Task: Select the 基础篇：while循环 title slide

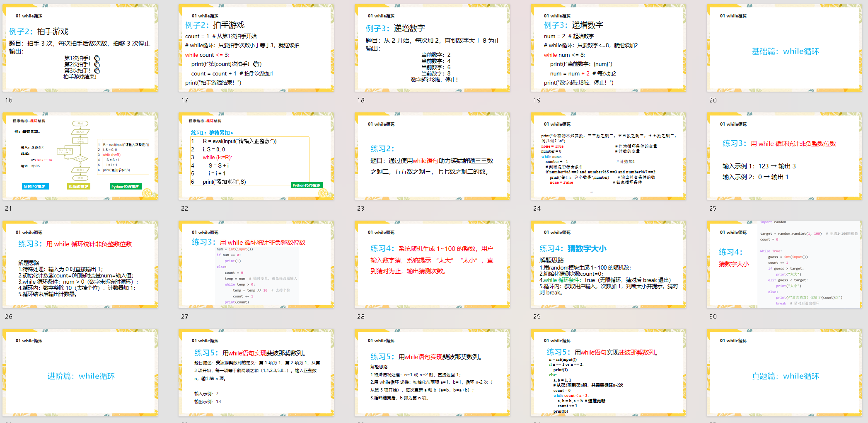Action: pos(784,48)
